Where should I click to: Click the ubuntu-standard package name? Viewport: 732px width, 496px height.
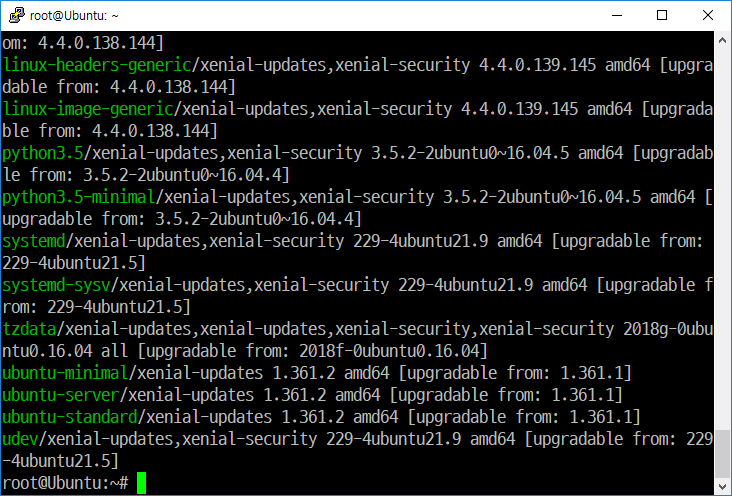pos(70,417)
